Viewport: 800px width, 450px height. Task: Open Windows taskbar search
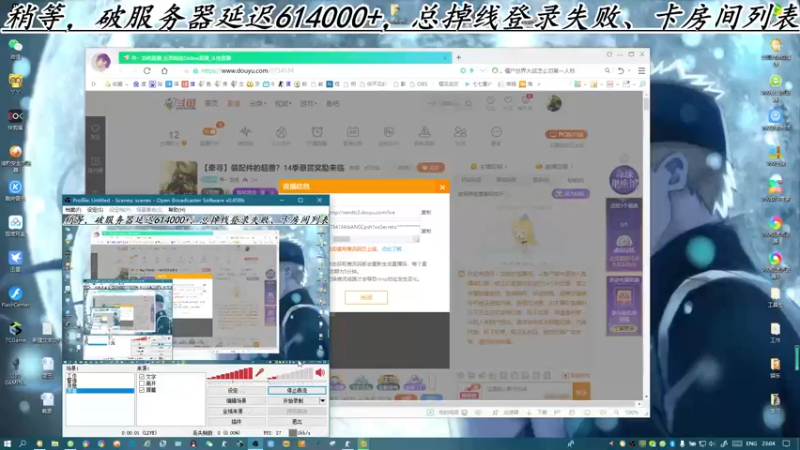pos(22,444)
